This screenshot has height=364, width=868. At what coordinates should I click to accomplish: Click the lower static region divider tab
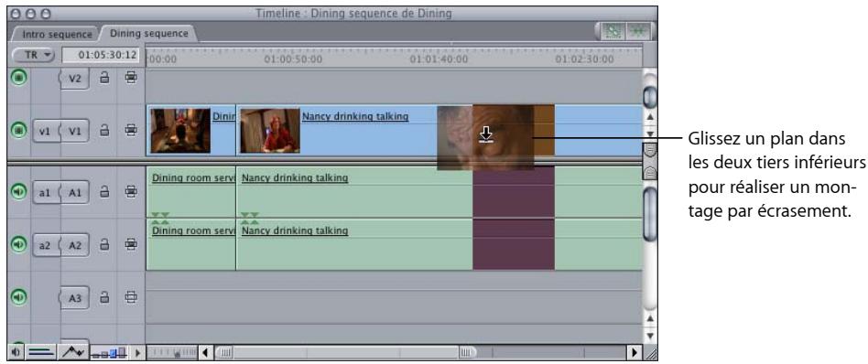pyautogui.click(x=650, y=172)
